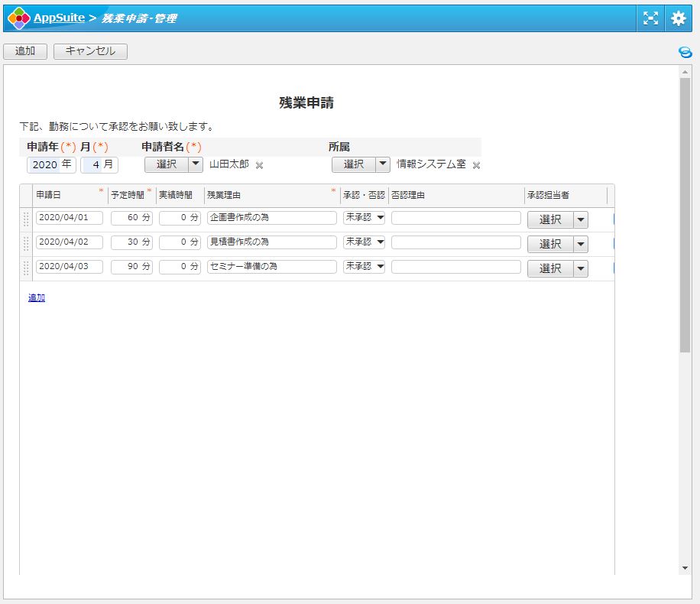
Task: Click the blue refresh icon below settings
Action: point(685,52)
